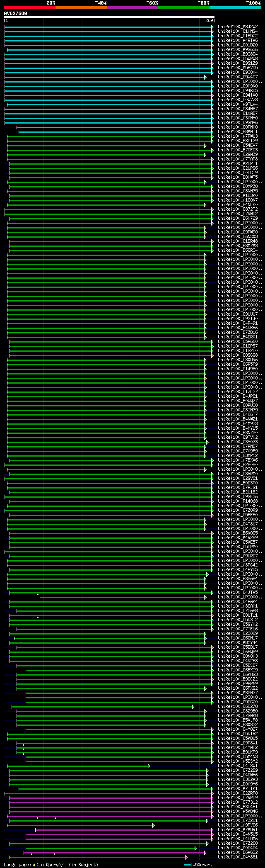Screen dimensions: 265x868
Task: Click the UniRef100_B9I8G4 label
Action: 238,54
